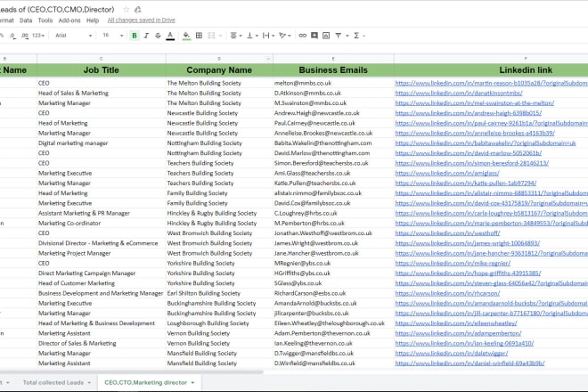Image resolution: width=588 pixels, height=392 pixels.
Task: Open horizontal align options
Action: (235, 36)
